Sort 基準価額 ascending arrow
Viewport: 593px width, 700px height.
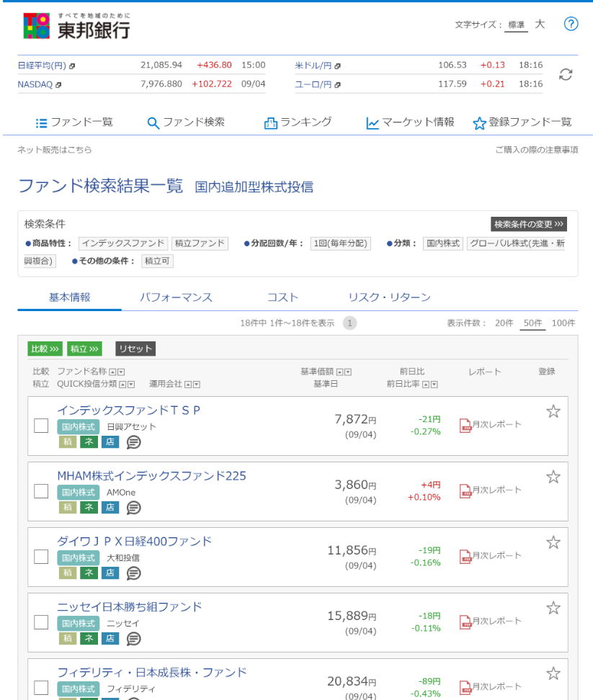point(340,372)
